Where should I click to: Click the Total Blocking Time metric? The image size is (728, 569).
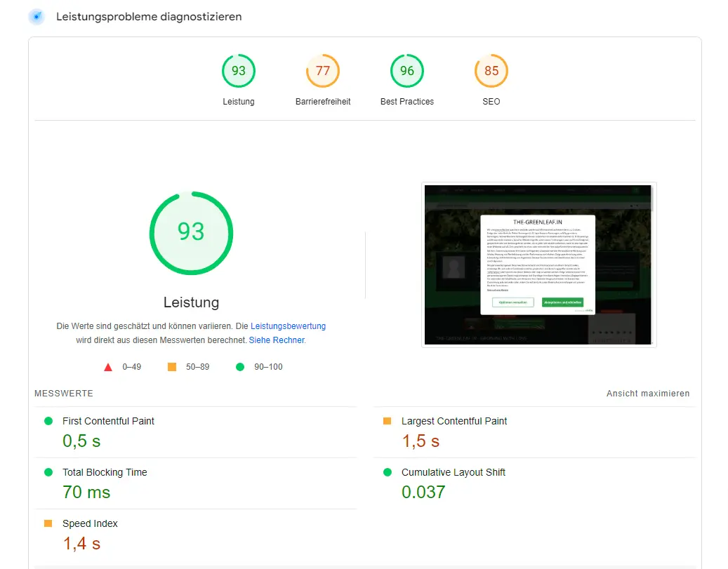(105, 472)
